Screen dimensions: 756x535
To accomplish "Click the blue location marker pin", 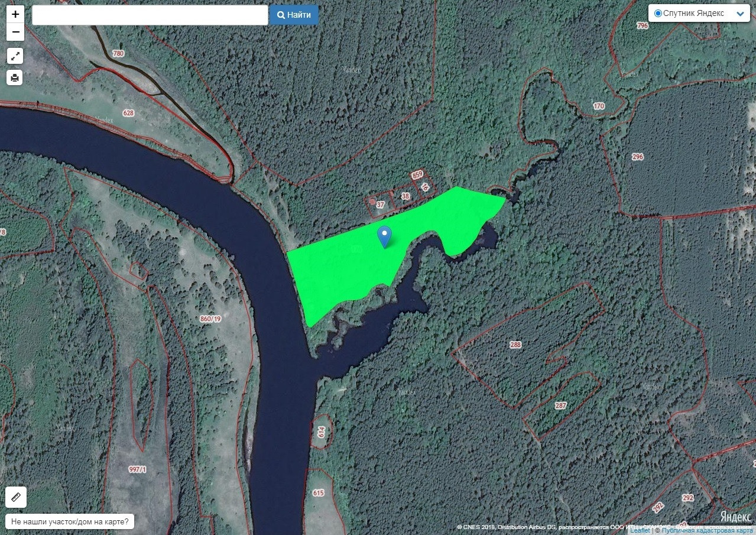I will click(385, 237).
